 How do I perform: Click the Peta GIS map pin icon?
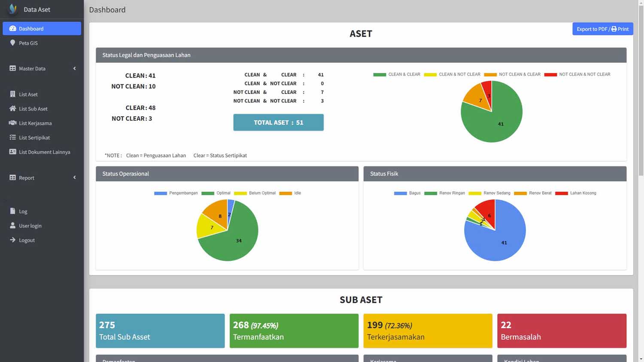[12, 43]
